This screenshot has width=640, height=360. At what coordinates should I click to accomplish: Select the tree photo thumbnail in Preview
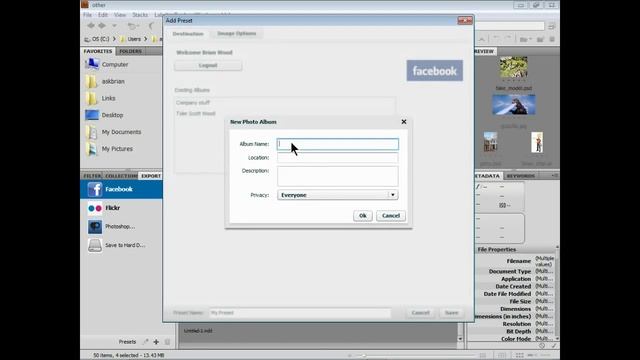[513, 67]
